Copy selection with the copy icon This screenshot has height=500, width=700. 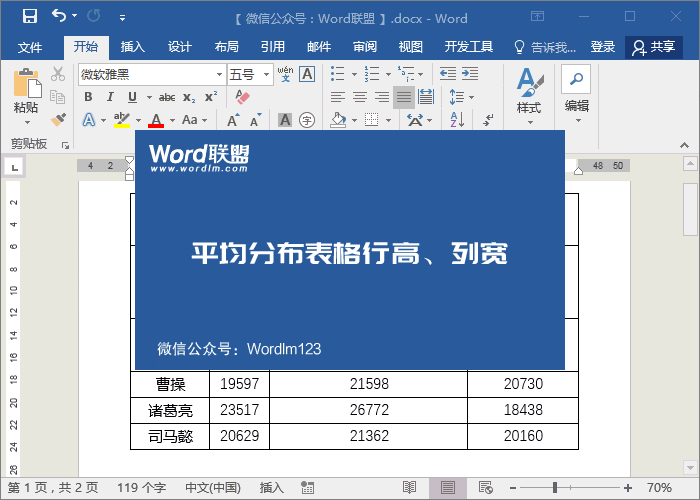(58, 97)
